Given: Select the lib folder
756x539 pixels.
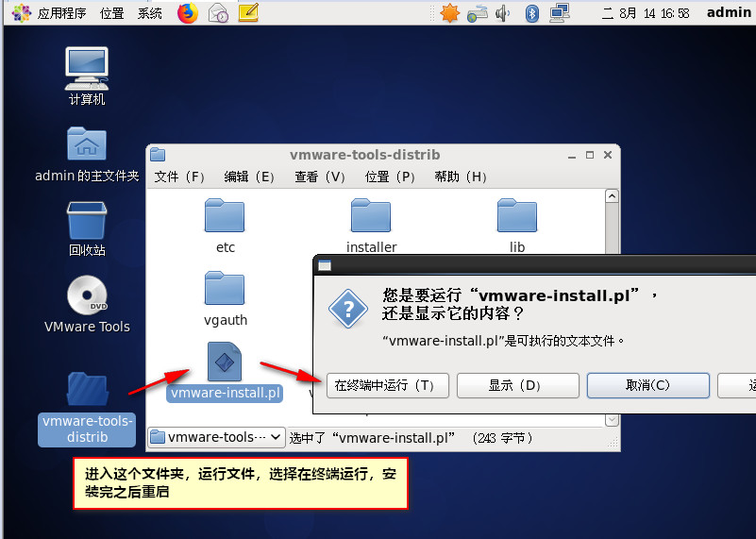Looking at the screenshot, I should point(517,226).
